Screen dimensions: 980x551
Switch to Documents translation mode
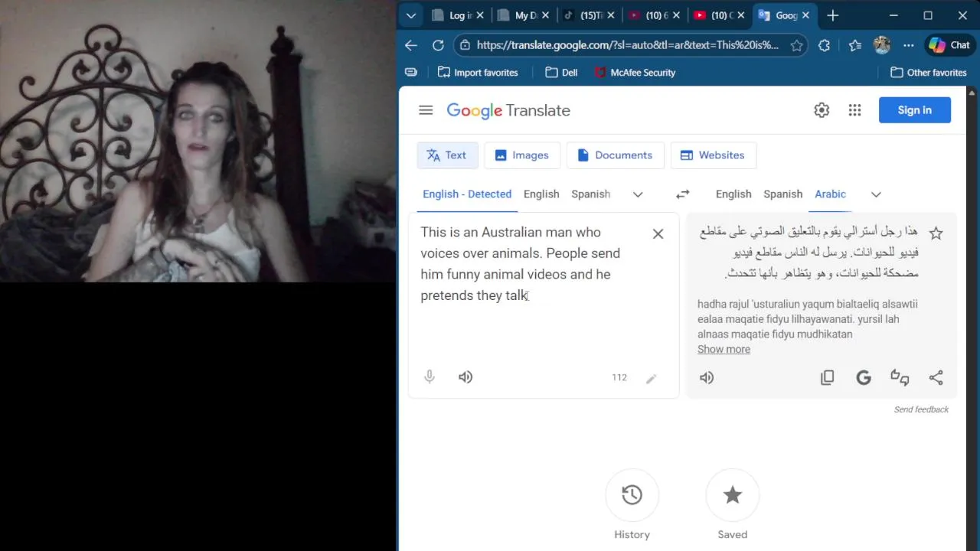click(x=615, y=155)
